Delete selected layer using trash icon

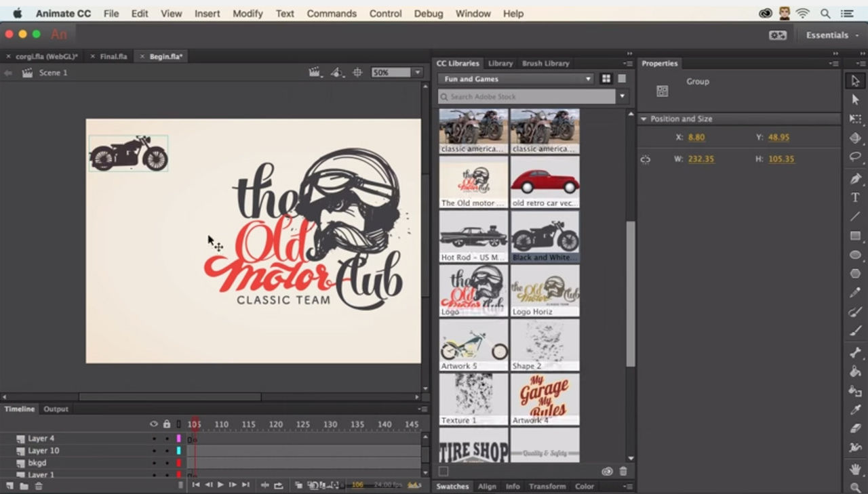[x=39, y=485]
